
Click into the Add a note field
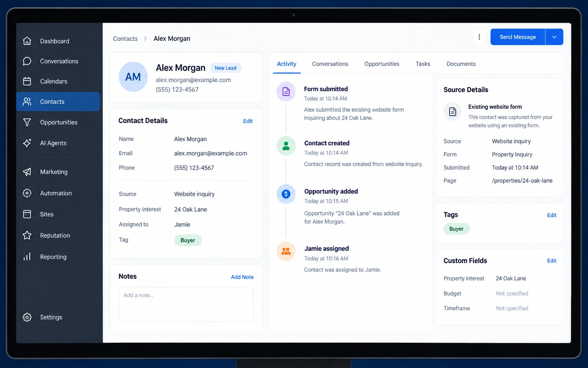(186, 304)
